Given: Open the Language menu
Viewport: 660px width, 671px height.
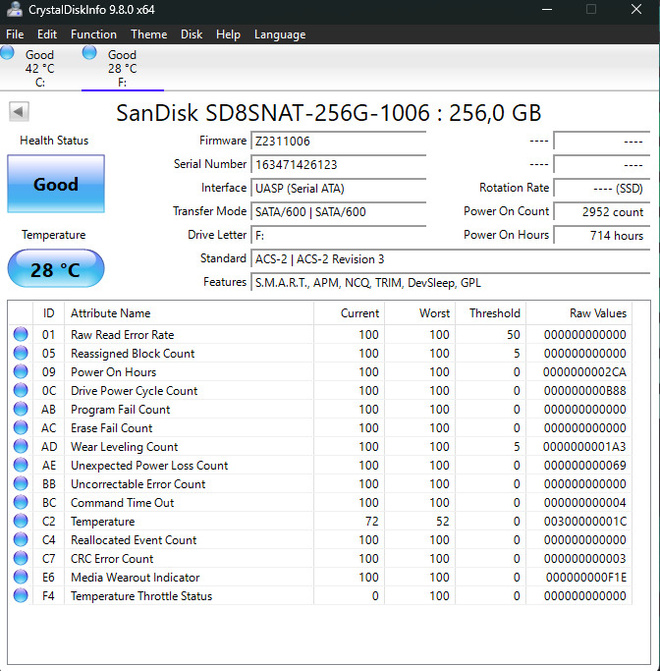Looking at the screenshot, I should pos(280,34).
